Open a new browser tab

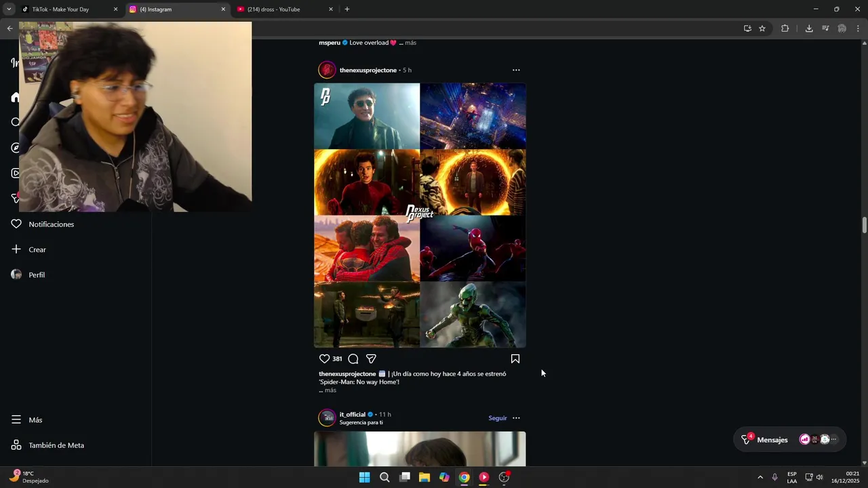click(347, 9)
